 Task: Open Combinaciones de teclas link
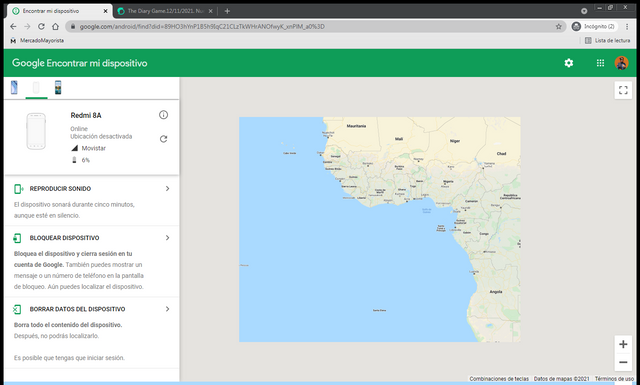pos(499,379)
